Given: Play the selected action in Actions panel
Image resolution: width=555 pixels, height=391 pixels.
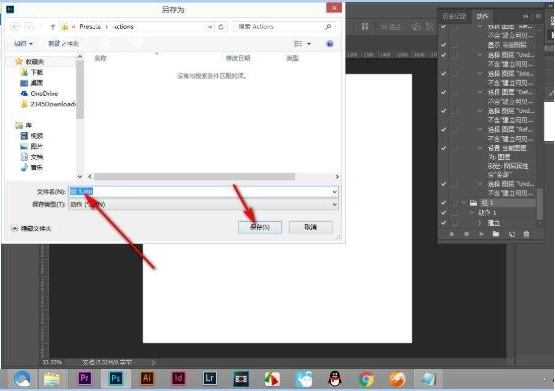Looking at the screenshot, I should click(x=481, y=234).
